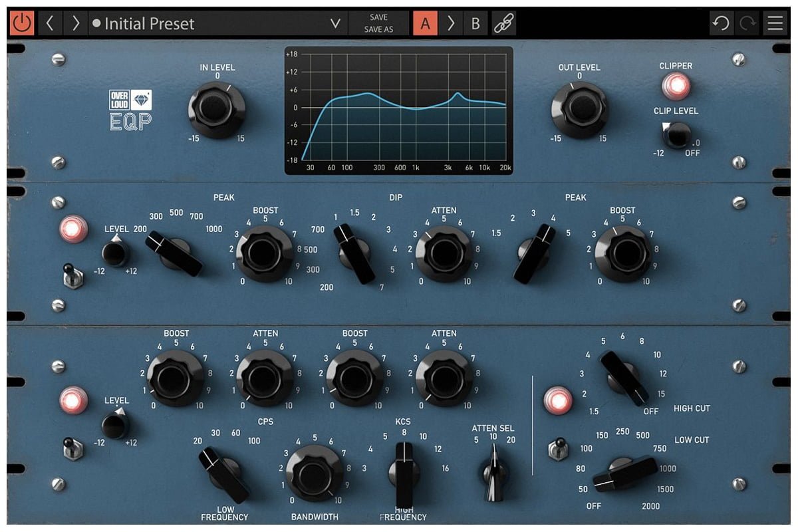Toggle the middle section red lamp
Image resolution: width=798 pixels, height=532 pixels.
[x=73, y=229]
